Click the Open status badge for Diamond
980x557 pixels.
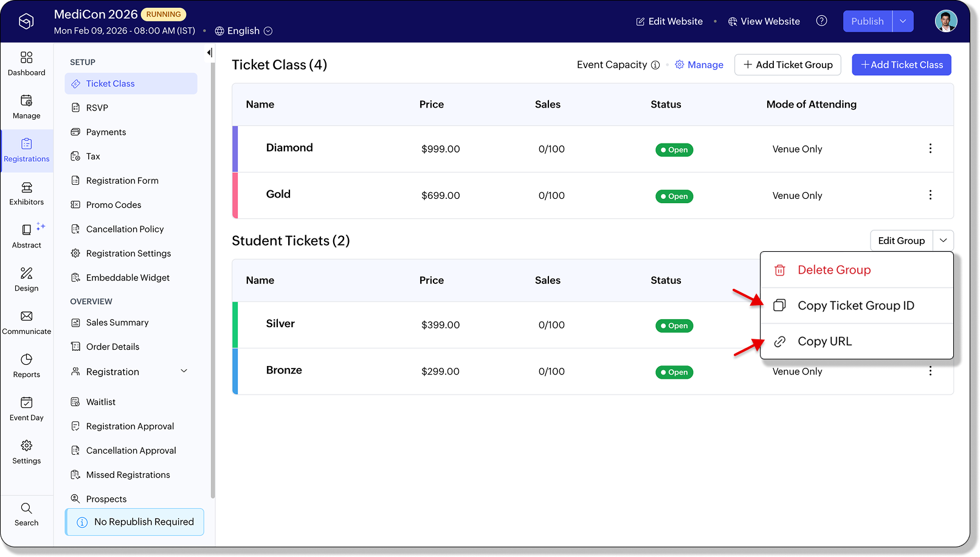click(674, 150)
